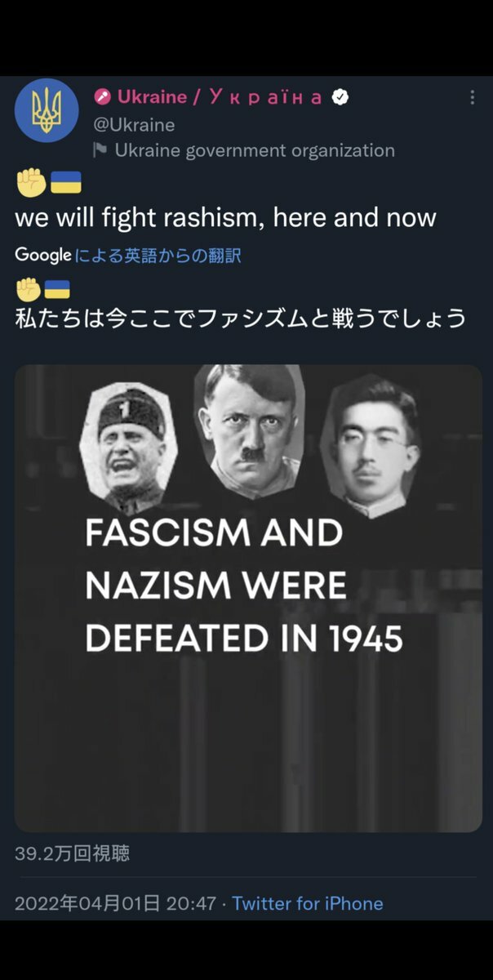The image size is (493, 980).
Task: Click the 39.2万回視聴 view count
Action: [x=72, y=854]
